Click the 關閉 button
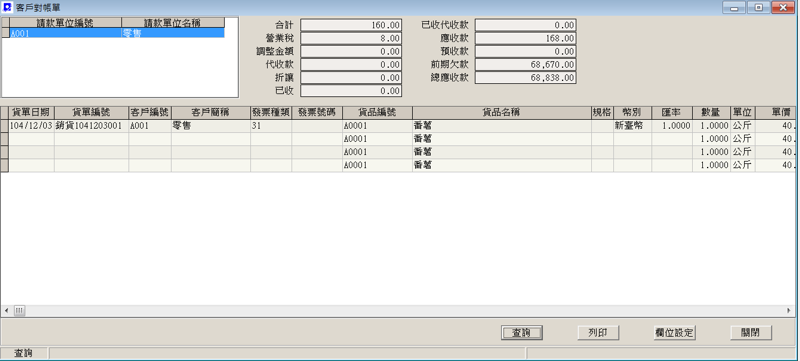Image resolution: width=800 pixels, height=361 pixels. 751,332
